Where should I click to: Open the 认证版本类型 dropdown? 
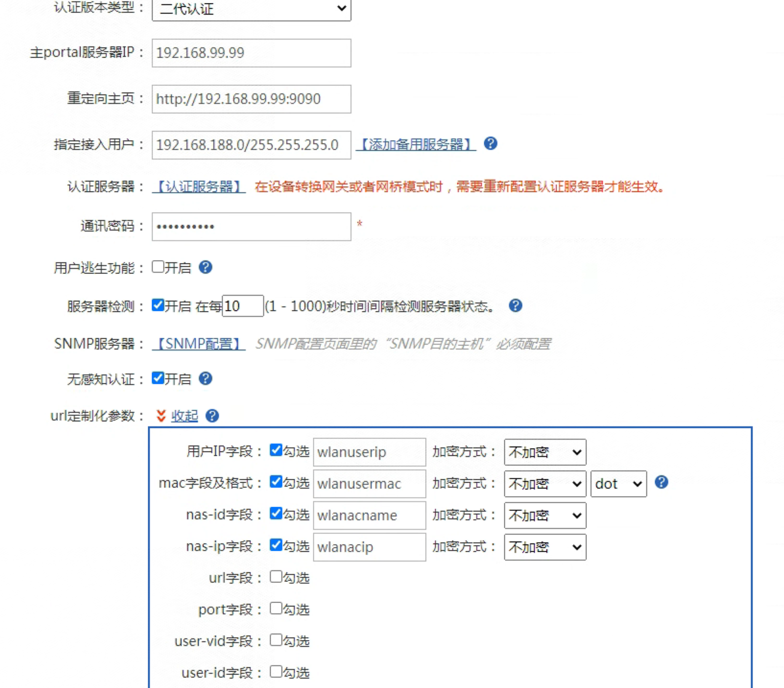pos(251,10)
